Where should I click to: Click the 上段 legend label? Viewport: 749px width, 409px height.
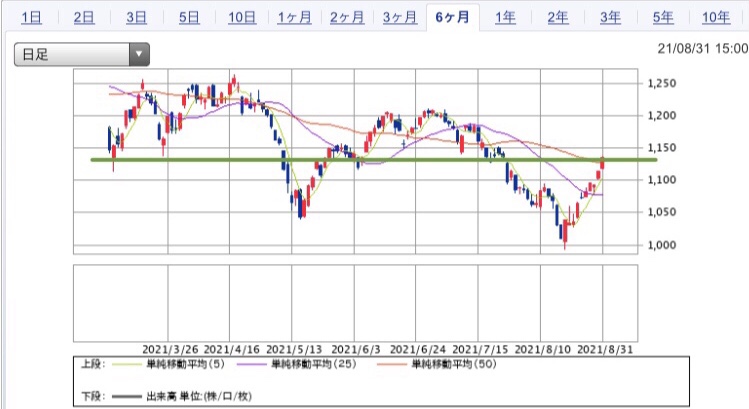click(93, 365)
